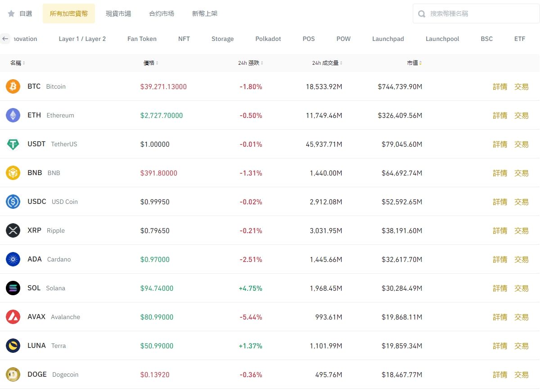Screen dimensions: 555x392
Task: Open 詳情 link for Bitcoin
Action: (x=500, y=87)
